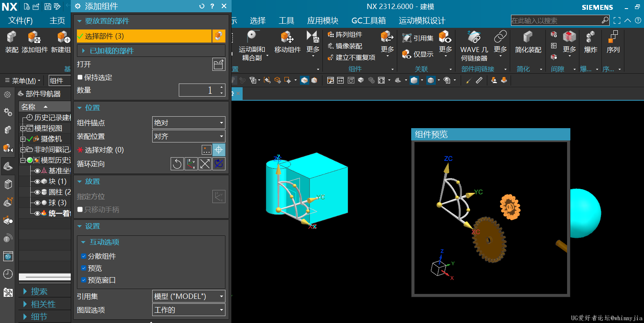
Task: Open the 装配位置 dropdown
Action: point(189,136)
